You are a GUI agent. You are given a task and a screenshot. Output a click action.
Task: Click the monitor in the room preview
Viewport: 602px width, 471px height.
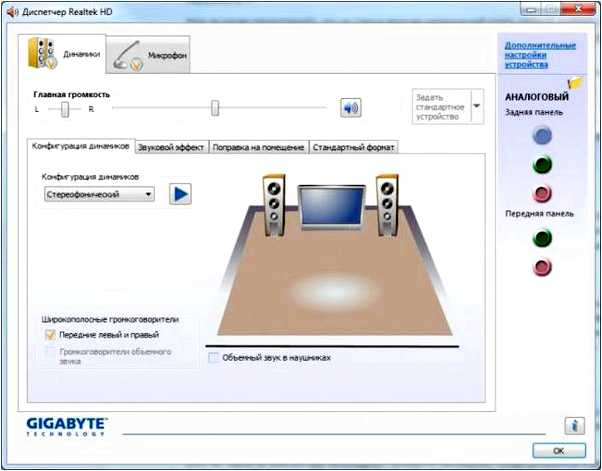[332, 207]
